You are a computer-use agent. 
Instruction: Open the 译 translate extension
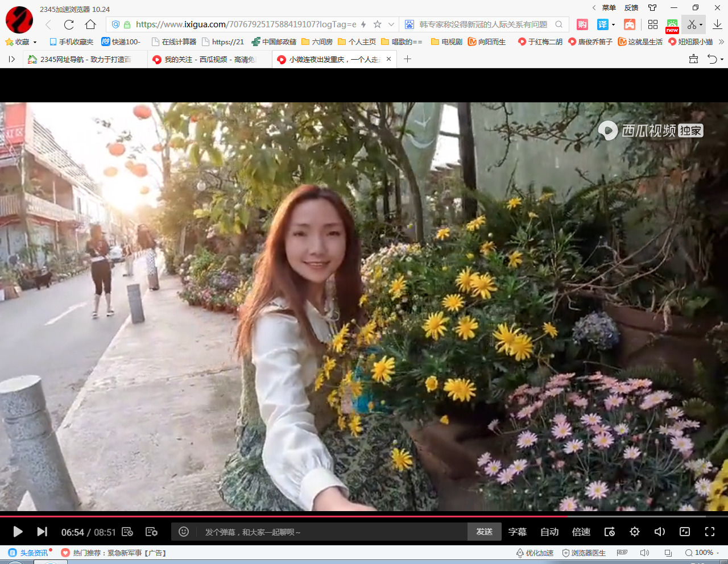coord(603,24)
